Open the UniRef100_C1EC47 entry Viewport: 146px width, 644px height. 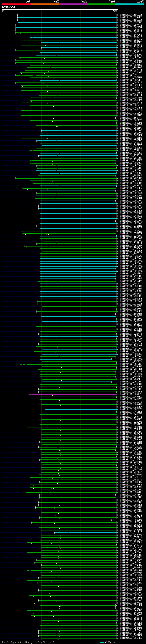131,40
